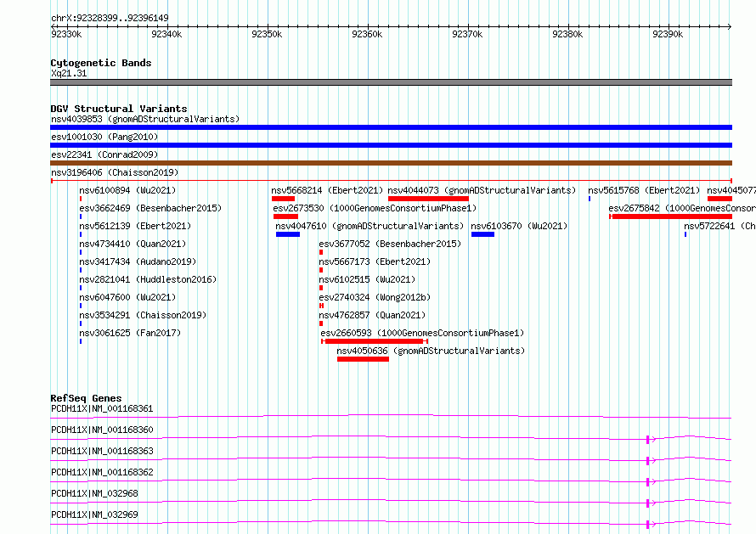Open PCDH11X|NM_001168360 transcript
The height and width of the screenshot is (534, 756).
pos(102,430)
